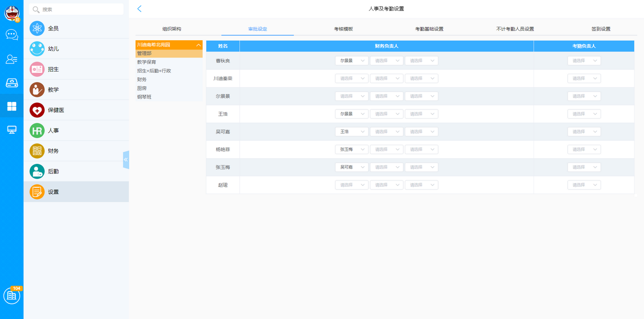Open the chat messages icon
Viewport: 644px width, 319px height.
[12, 35]
